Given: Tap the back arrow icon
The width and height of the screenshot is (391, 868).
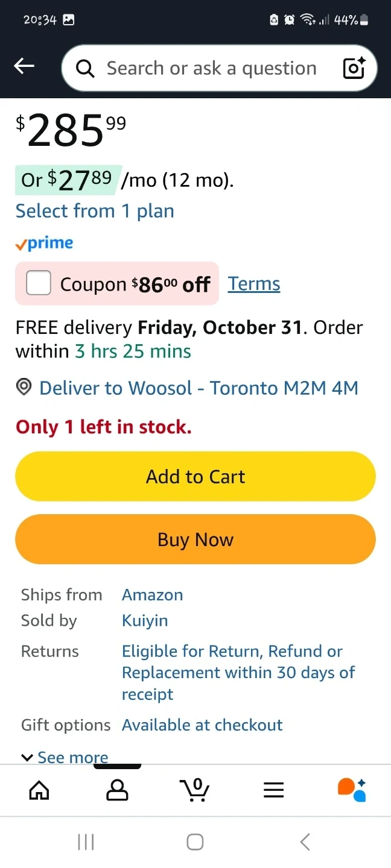Looking at the screenshot, I should (x=24, y=66).
